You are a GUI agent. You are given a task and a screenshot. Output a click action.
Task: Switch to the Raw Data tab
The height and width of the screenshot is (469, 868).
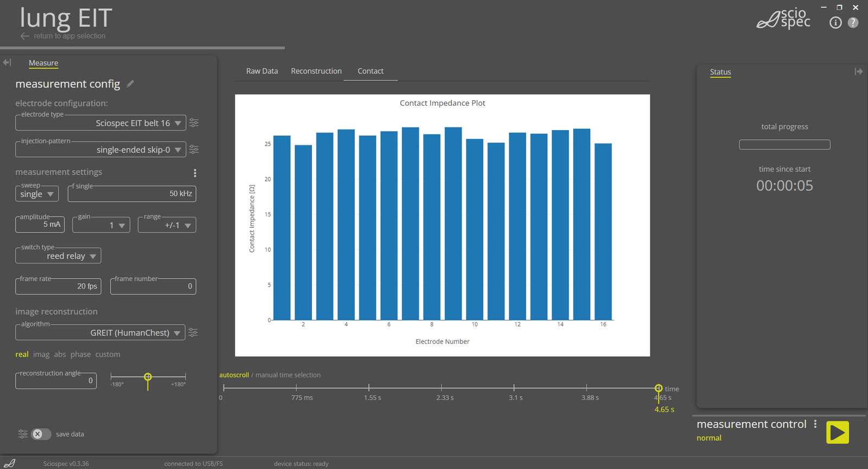(262, 71)
